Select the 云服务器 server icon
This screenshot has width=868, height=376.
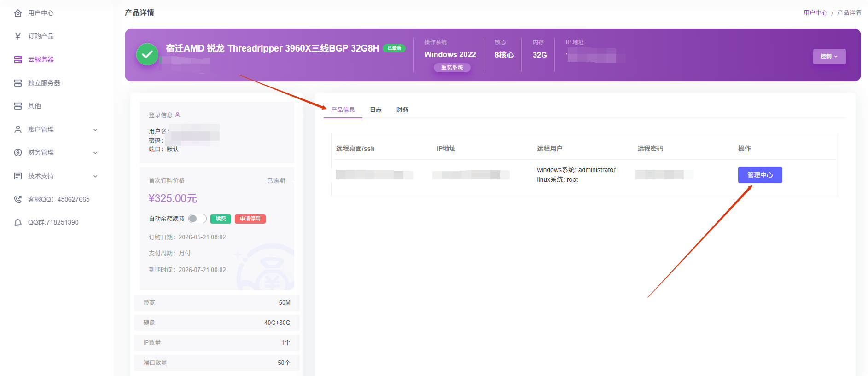tap(18, 59)
